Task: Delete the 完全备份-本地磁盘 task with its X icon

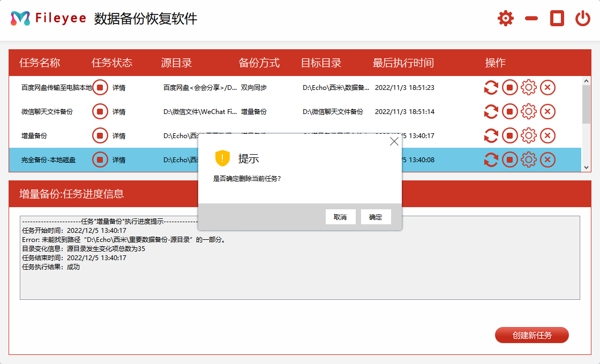Action: pos(547,160)
